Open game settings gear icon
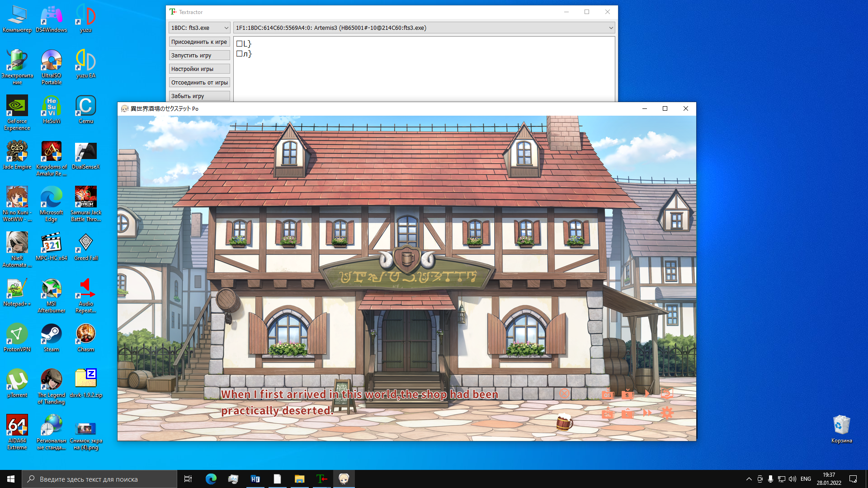This screenshot has width=868, height=488. pos(667,413)
